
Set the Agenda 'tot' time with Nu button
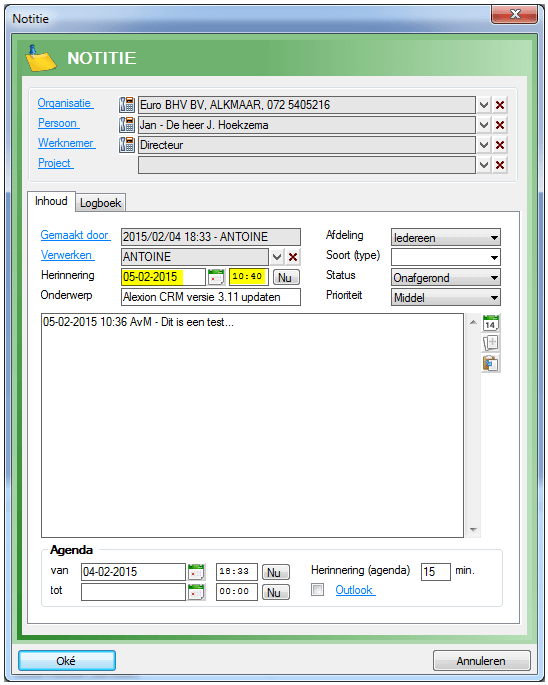275,592
